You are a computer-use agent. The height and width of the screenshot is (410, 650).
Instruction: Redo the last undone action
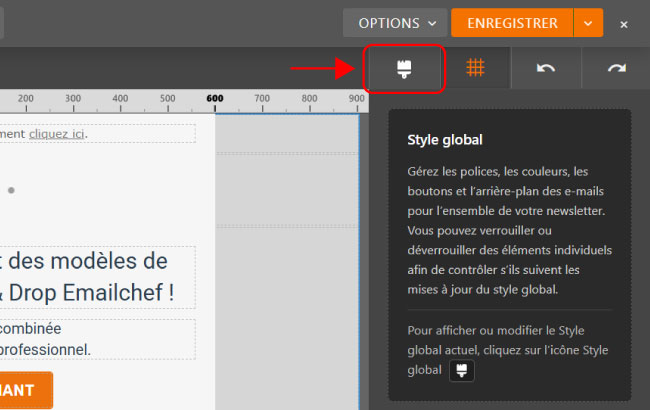pos(616,68)
